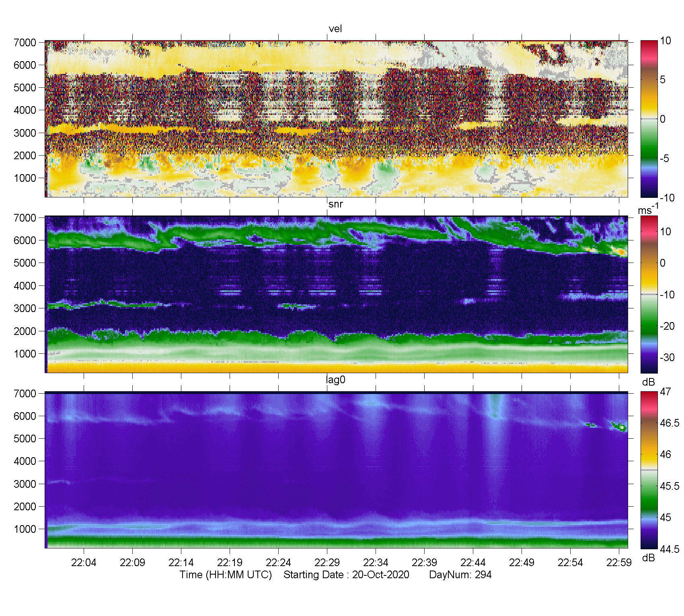
Task: Click the 3000 height label of vel panel
Action: [x=25, y=133]
